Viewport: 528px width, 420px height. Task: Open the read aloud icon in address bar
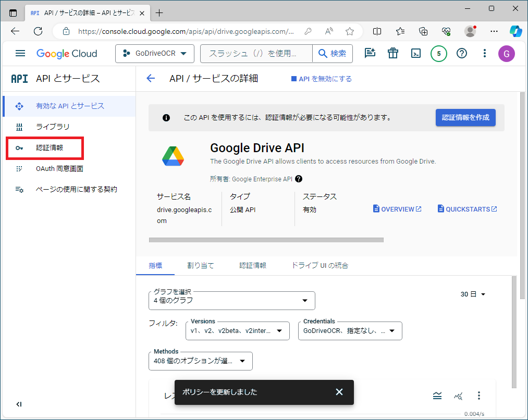(329, 31)
